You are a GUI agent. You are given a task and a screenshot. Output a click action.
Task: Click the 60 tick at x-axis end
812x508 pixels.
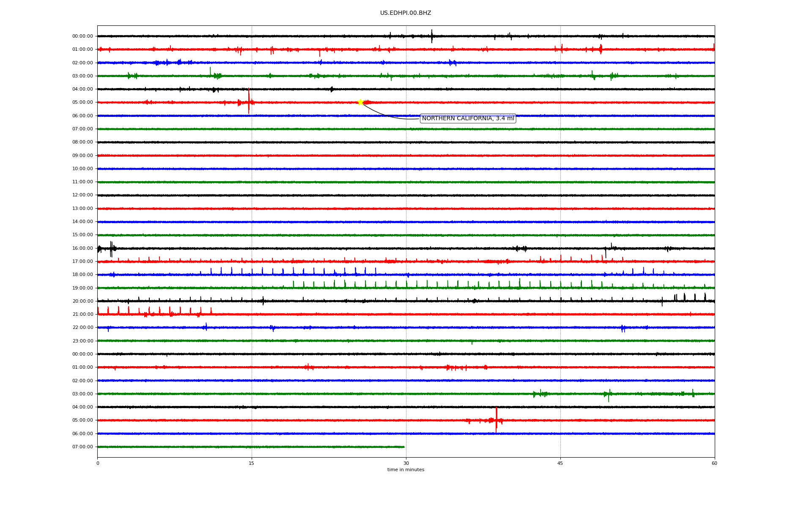click(714, 463)
